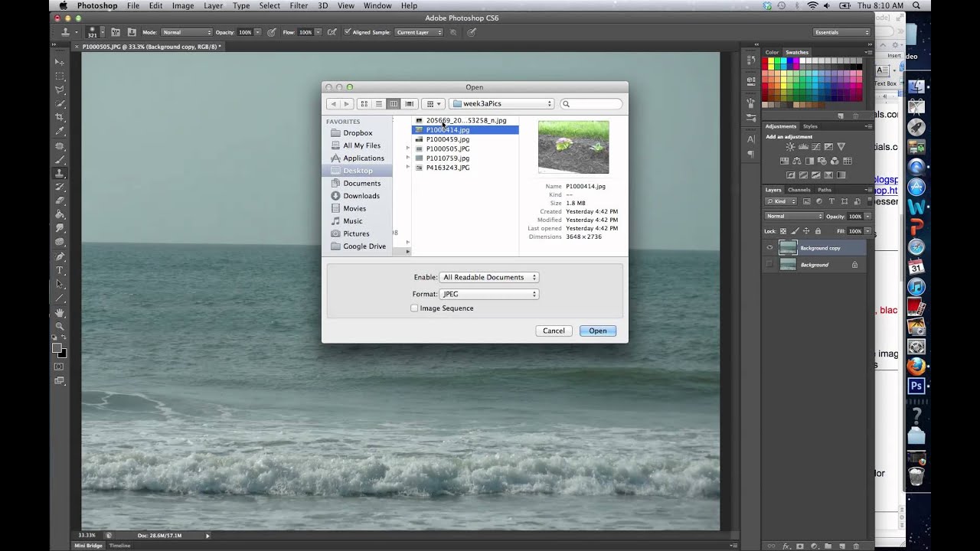980x551 pixels.
Task: Open the week3aPics folder dropdown
Action: click(501, 104)
